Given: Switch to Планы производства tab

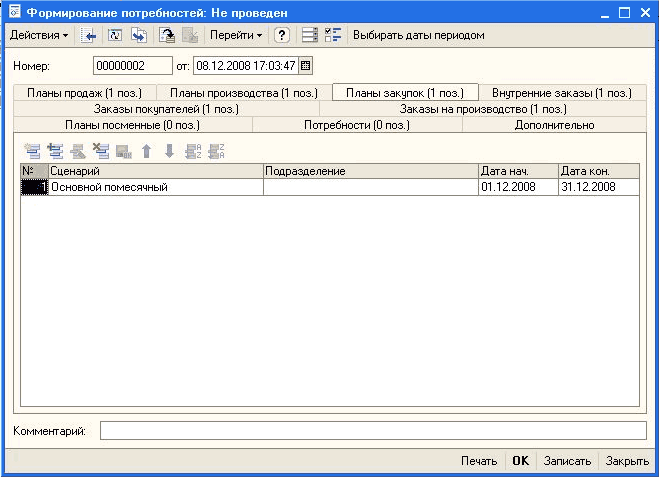Looking at the screenshot, I should 244,93.
